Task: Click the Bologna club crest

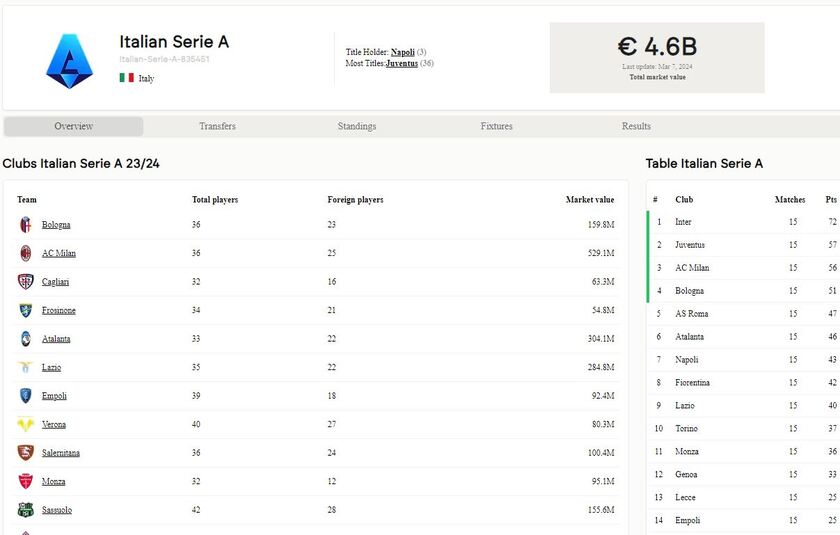Action: click(x=26, y=225)
